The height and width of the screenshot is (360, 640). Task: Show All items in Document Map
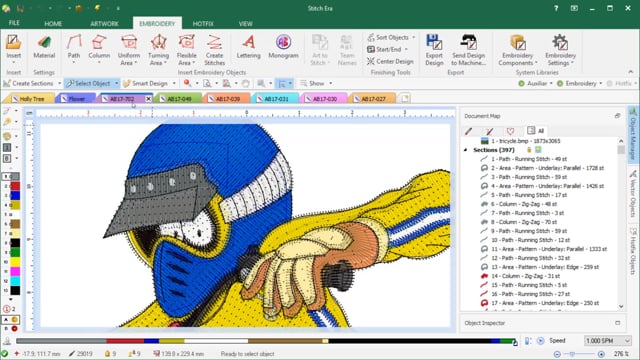pos(536,131)
